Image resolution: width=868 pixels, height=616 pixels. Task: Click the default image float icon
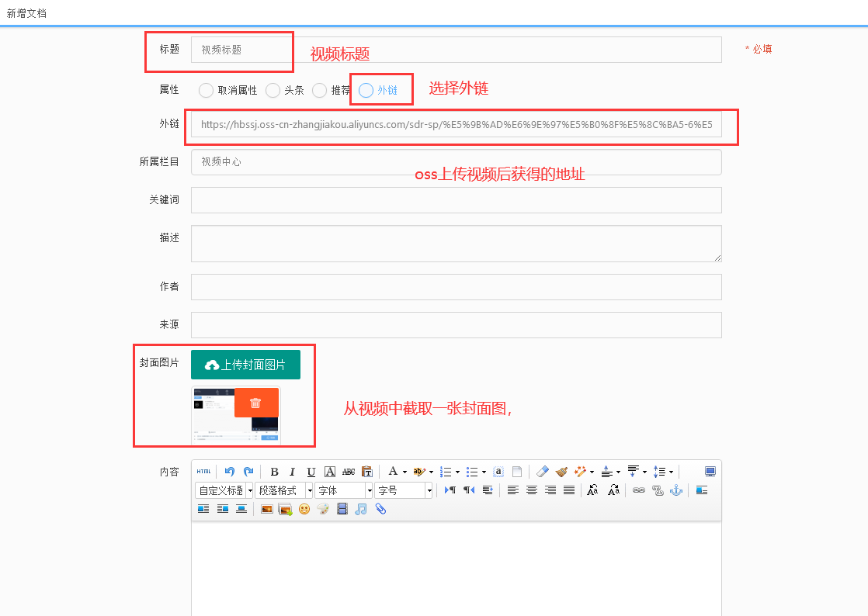point(702,490)
